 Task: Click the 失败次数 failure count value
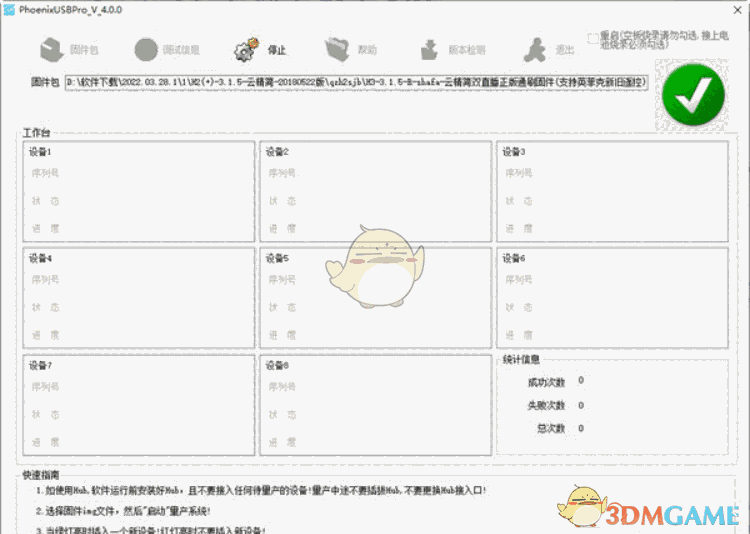coord(581,405)
